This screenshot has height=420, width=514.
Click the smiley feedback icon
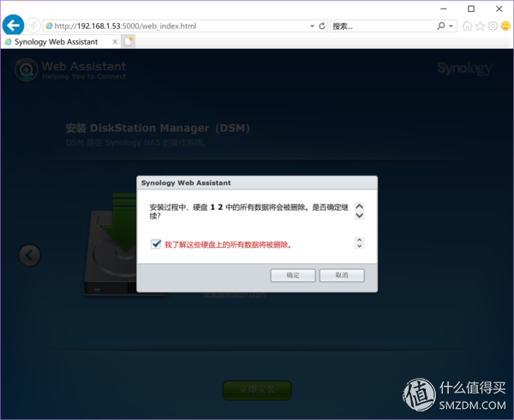[x=505, y=26]
